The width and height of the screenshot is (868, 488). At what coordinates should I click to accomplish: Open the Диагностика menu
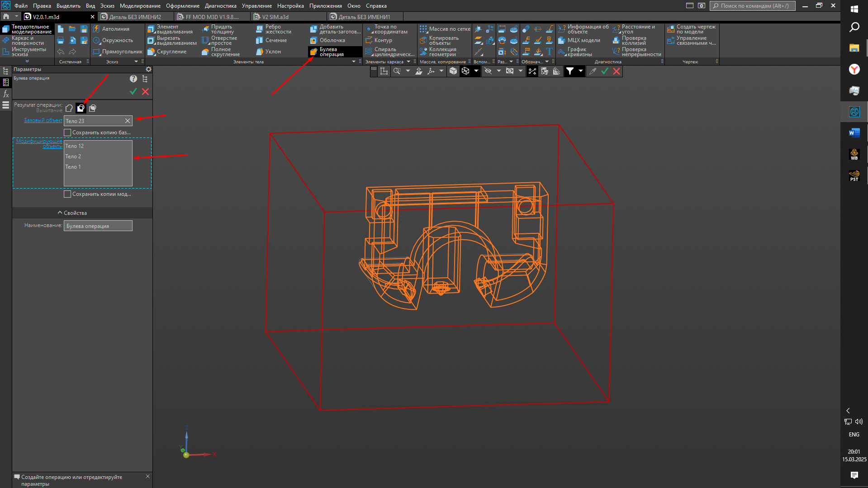click(x=220, y=6)
